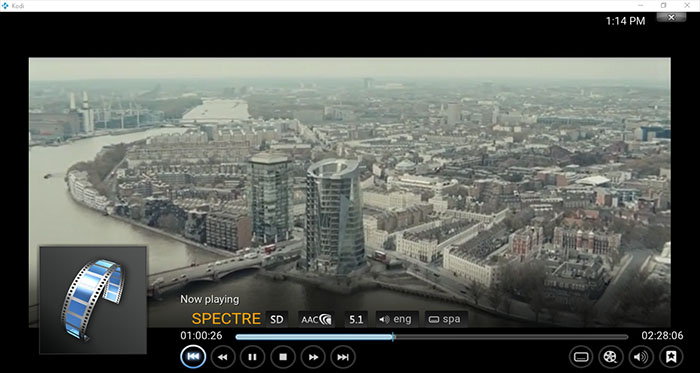Click the spa subtitle language badge
Viewport: 700px width, 373px height.
pos(446,319)
